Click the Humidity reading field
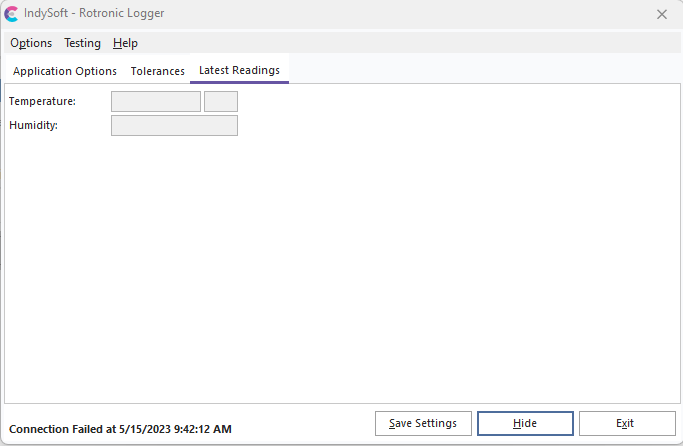Image resolution: width=683 pixels, height=446 pixels. (x=174, y=125)
